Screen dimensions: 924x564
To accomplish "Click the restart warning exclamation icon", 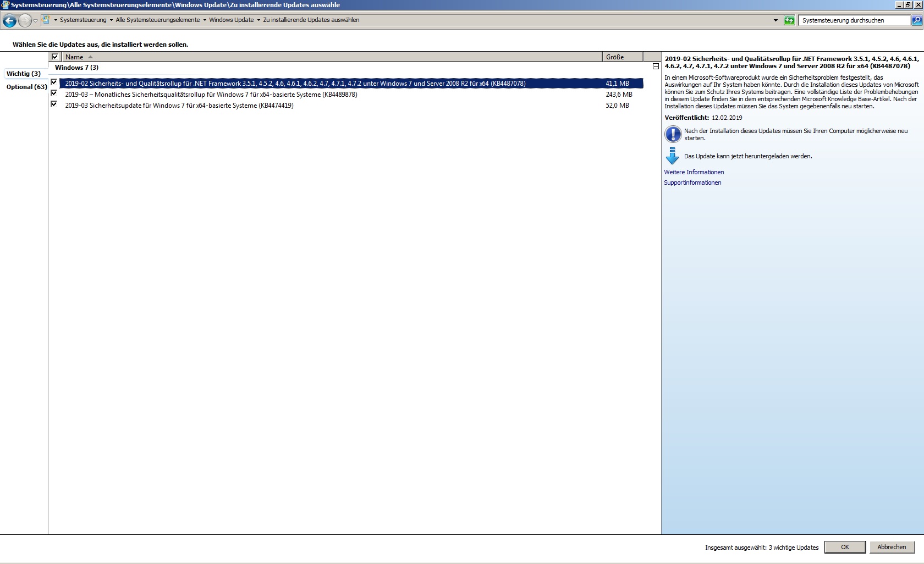I will point(673,134).
